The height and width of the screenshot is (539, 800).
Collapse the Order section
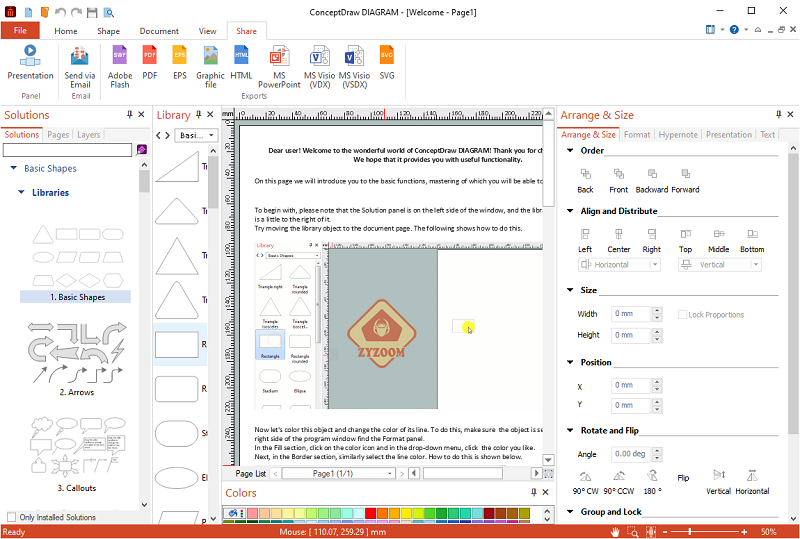570,151
